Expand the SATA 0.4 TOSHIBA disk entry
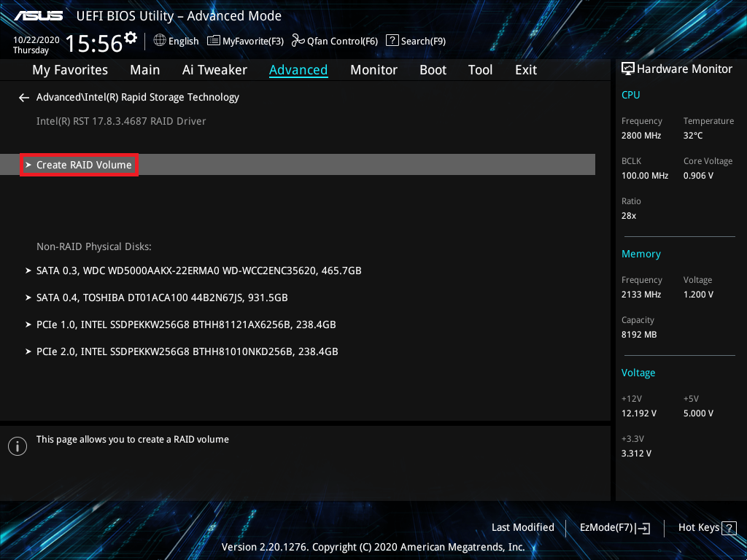 162,297
